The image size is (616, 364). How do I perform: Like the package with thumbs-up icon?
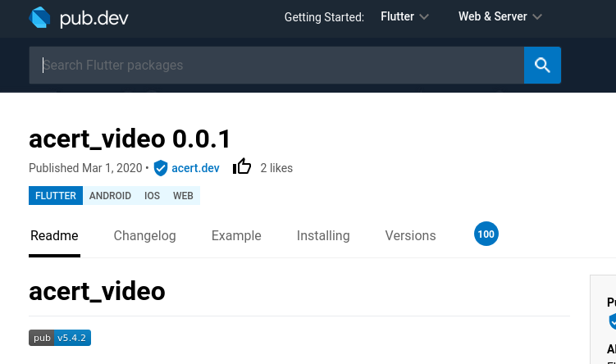click(x=242, y=166)
